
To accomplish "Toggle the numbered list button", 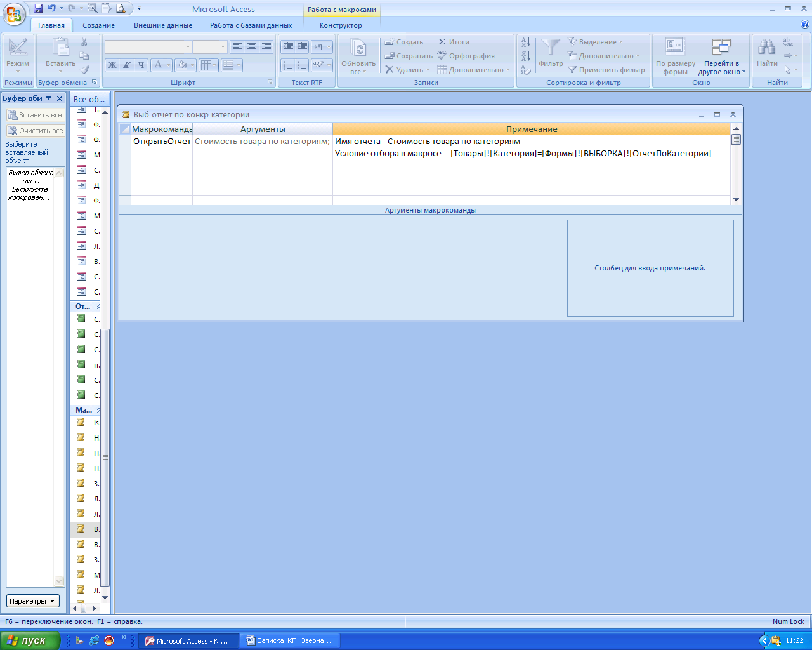I will (x=288, y=65).
